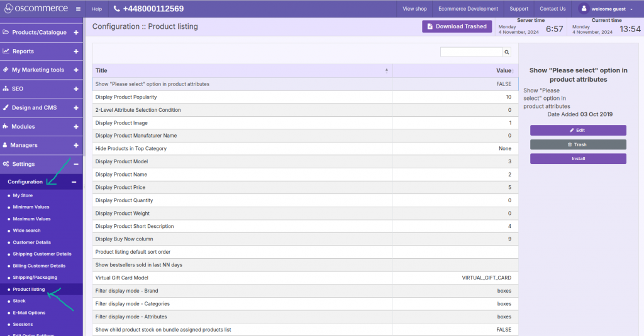Viewport: 644px width, 336px height.
Task: Open the Help link
Action: pyautogui.click(x=97, y=9)
